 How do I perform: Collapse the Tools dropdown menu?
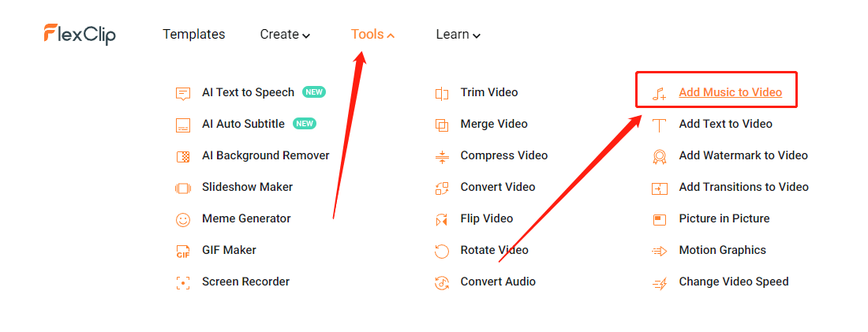(372, 35)
